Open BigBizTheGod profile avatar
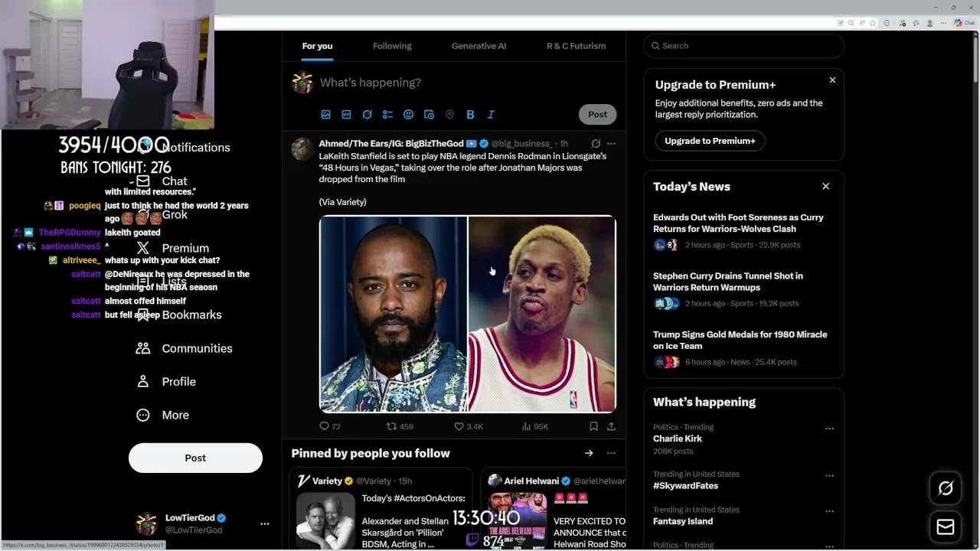The height and width of the screenshot is (551, 980). 302,149
